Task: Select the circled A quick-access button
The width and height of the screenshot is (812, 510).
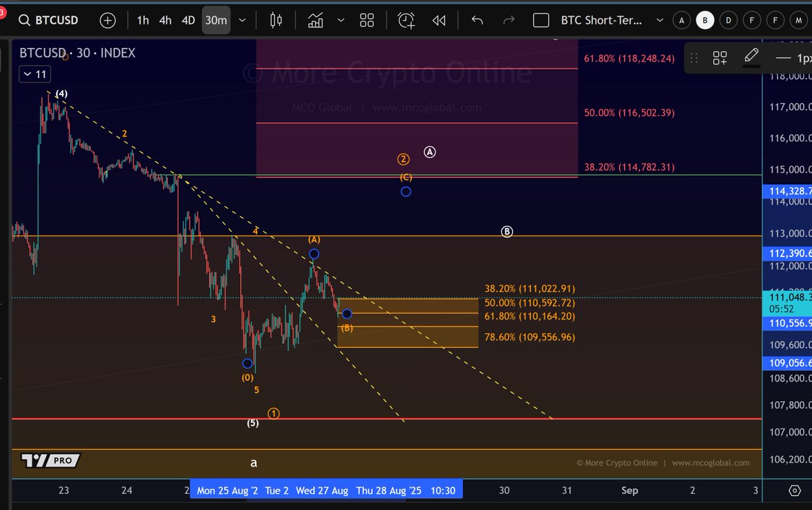Action: click(681, 20)
